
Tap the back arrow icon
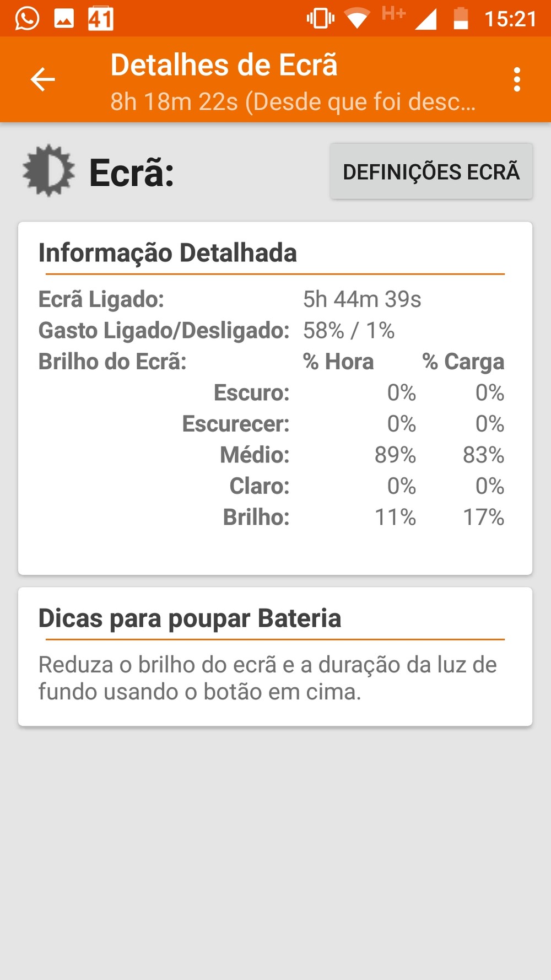coord(42,79)
